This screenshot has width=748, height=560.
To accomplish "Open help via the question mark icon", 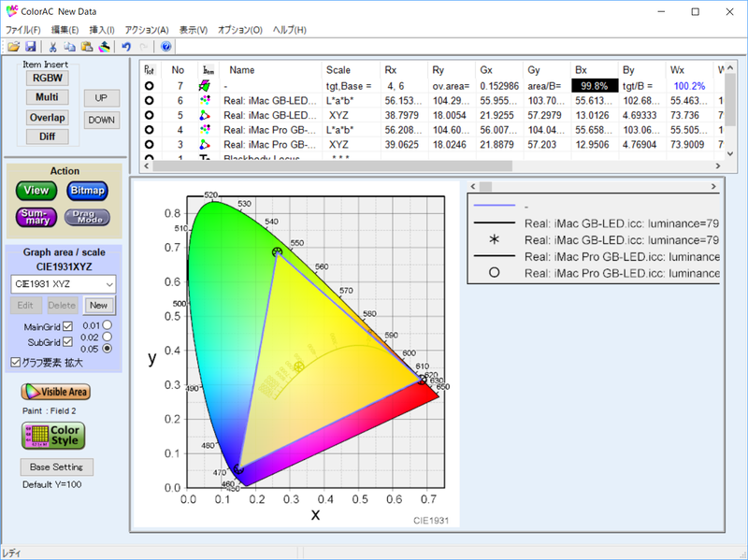I will point(165,46).
